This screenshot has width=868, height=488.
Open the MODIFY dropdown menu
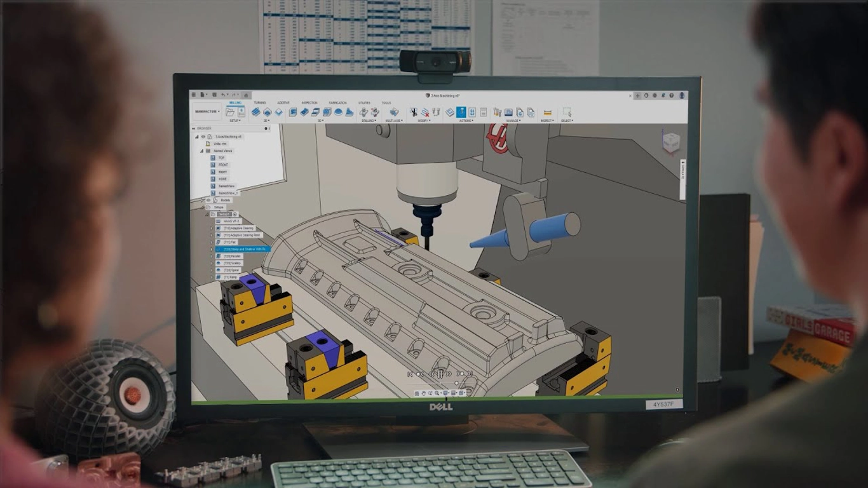coord(424,121)
